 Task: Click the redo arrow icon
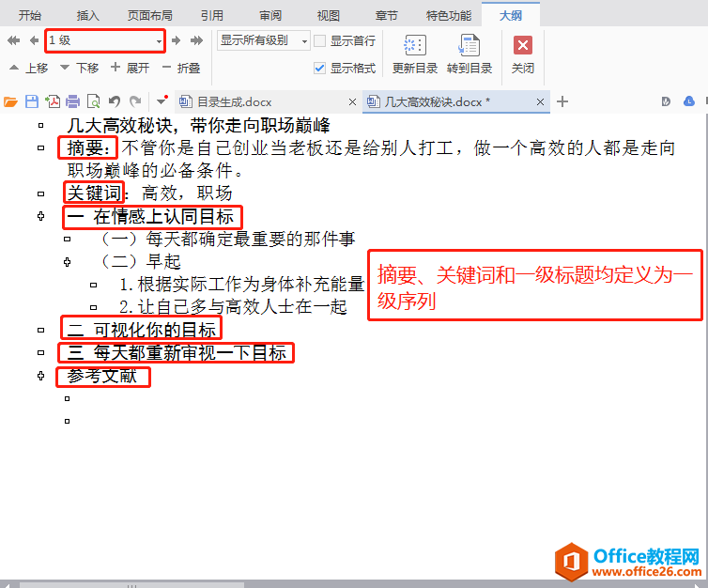(x=135, y=101)
